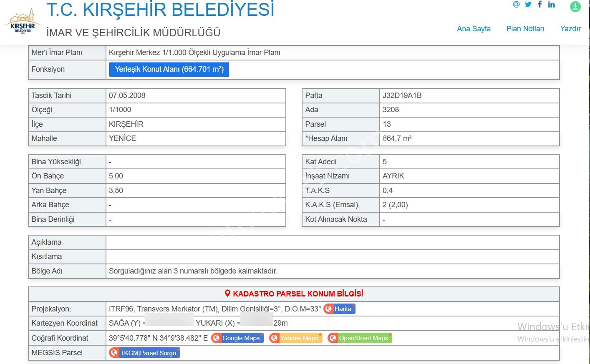This screenshot has width=590, height=364.
Task: Click the Kartezyen Koordinat label
Action: [x=65, y=323]
